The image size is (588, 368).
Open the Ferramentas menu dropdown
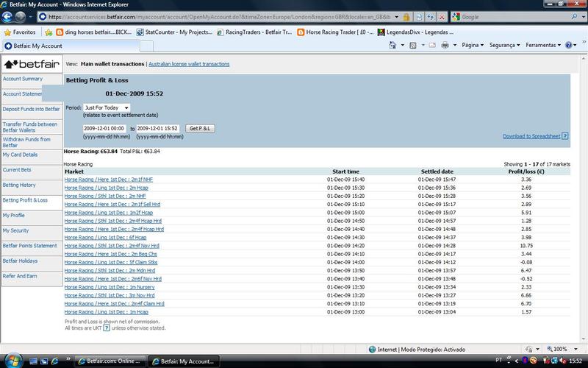pos(543,45)
